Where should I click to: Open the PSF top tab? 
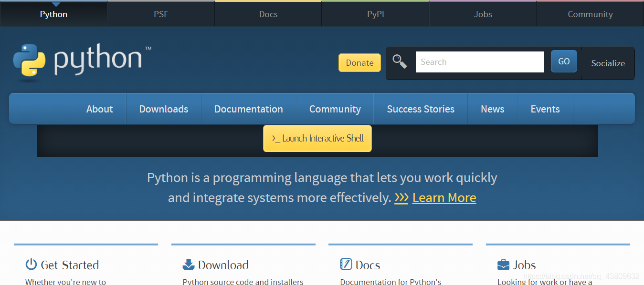coord(161,14)
